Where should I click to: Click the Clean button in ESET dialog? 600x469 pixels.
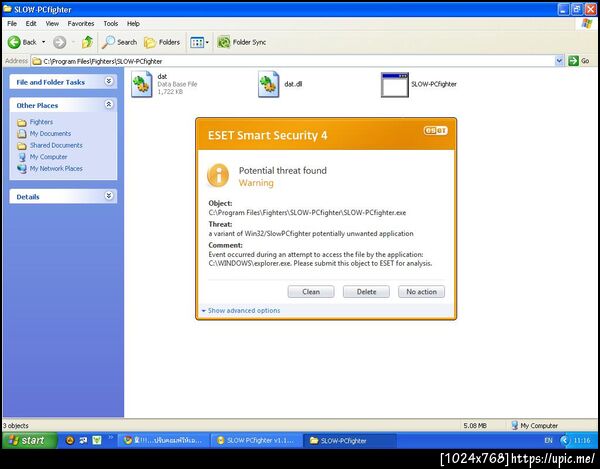311,292
